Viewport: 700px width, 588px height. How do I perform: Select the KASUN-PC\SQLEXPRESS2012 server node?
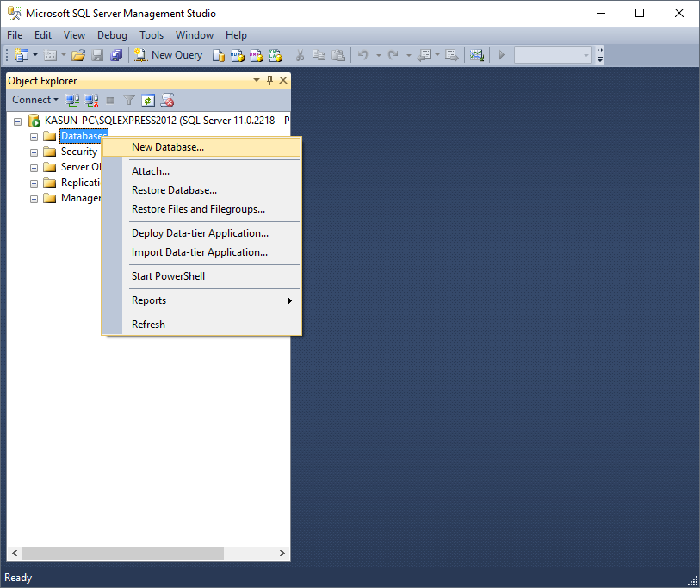pos(167,121)
